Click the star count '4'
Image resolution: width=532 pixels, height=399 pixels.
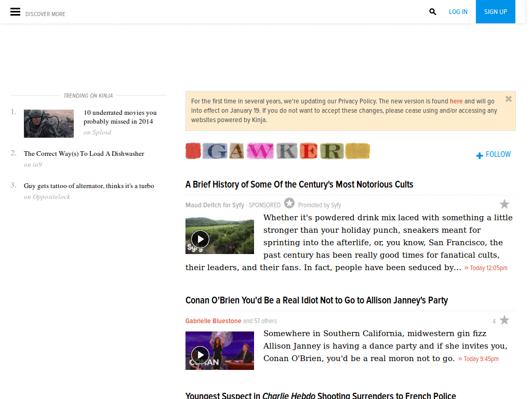coord(494,321)
